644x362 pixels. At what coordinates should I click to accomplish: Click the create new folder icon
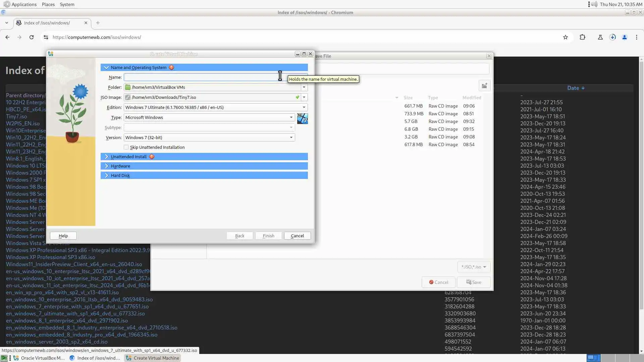484,86
